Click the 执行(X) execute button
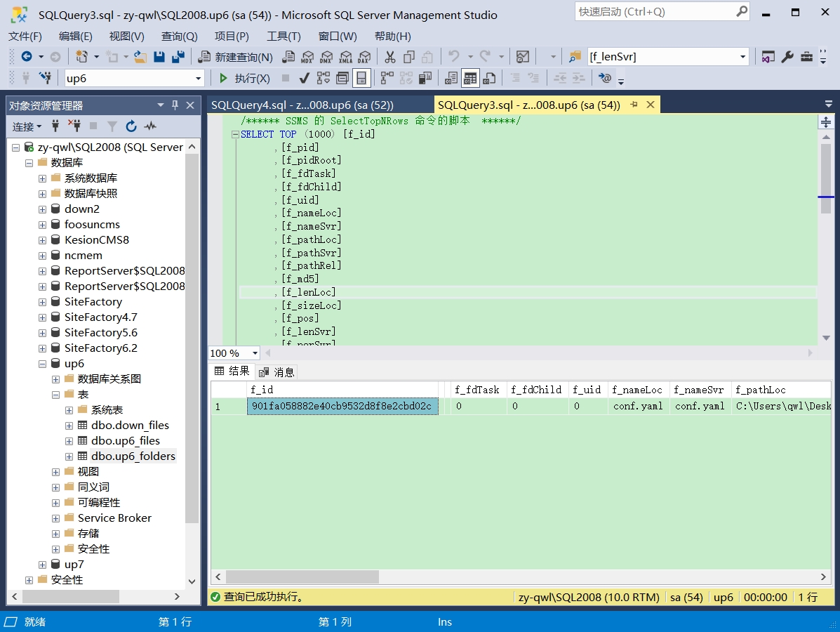 pyautogui.click(x=245, y=78)
